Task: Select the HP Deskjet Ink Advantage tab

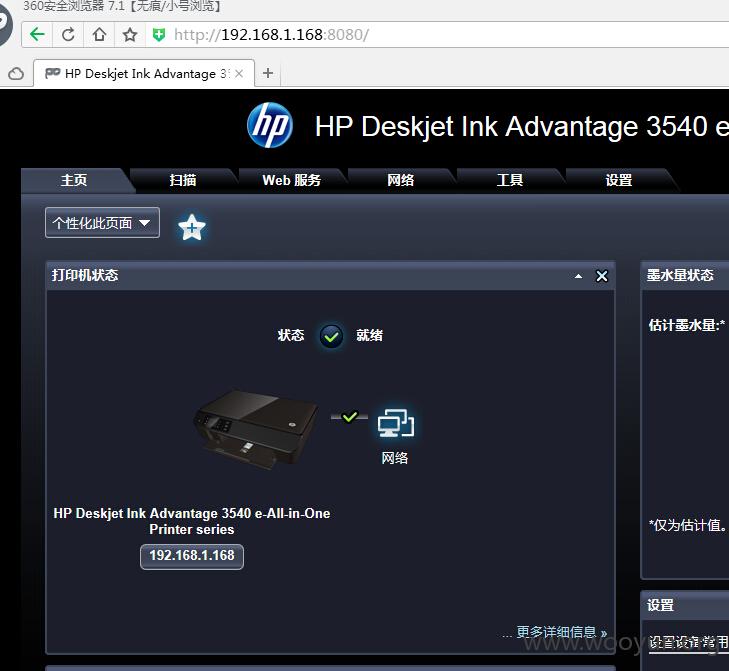Action: pyautogui.click(x=144, y=73)
